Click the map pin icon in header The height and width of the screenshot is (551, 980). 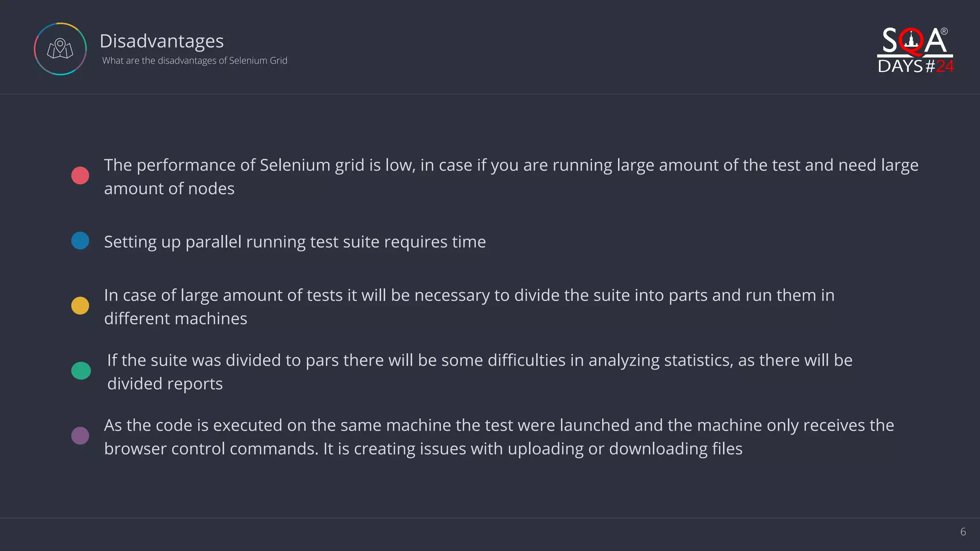[x=60, y=48]
